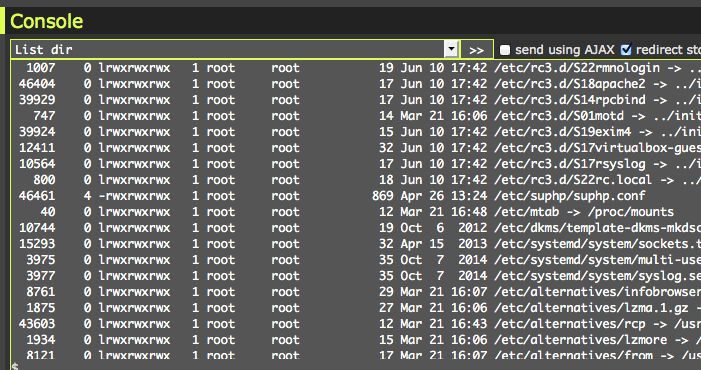The image size is (701, 370).
Task: Click timestamp Mar 21 16:48
Action: (444, 212)
